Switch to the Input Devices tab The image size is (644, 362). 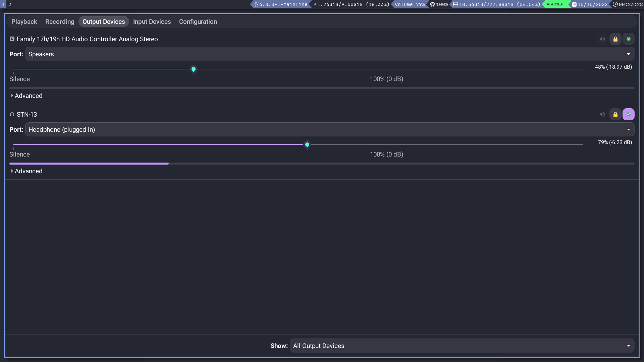click(152, 22)
